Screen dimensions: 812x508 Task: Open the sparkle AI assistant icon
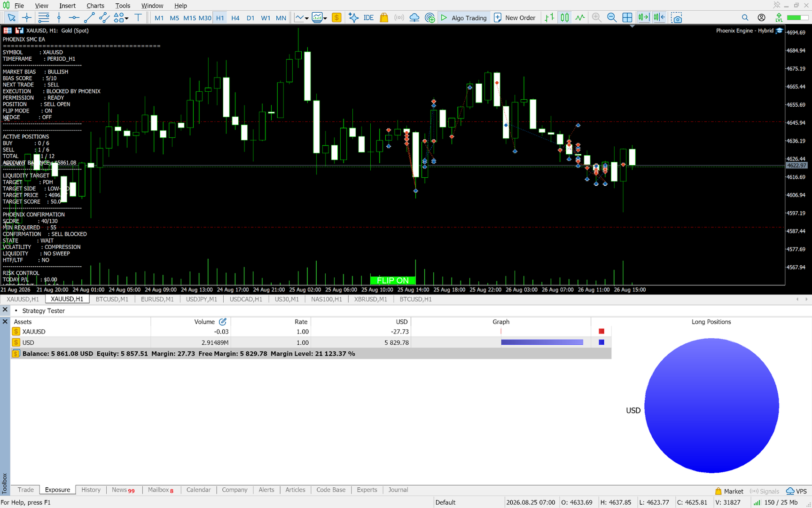353,18
